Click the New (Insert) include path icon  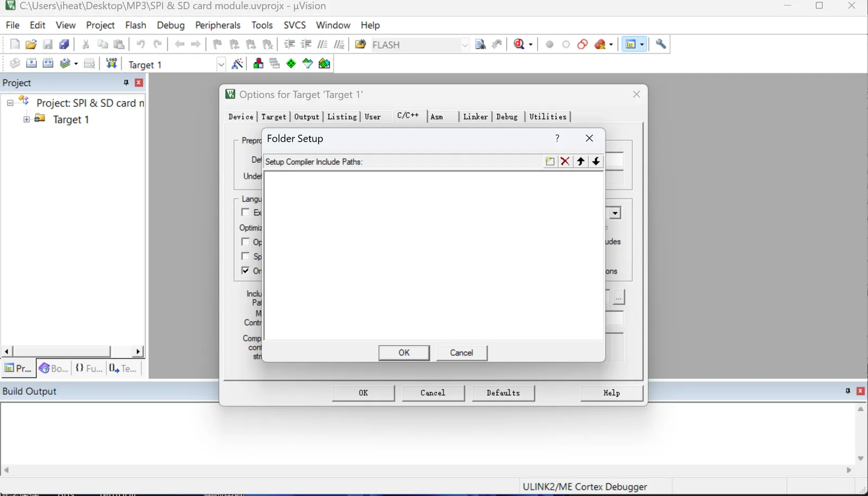550,161
